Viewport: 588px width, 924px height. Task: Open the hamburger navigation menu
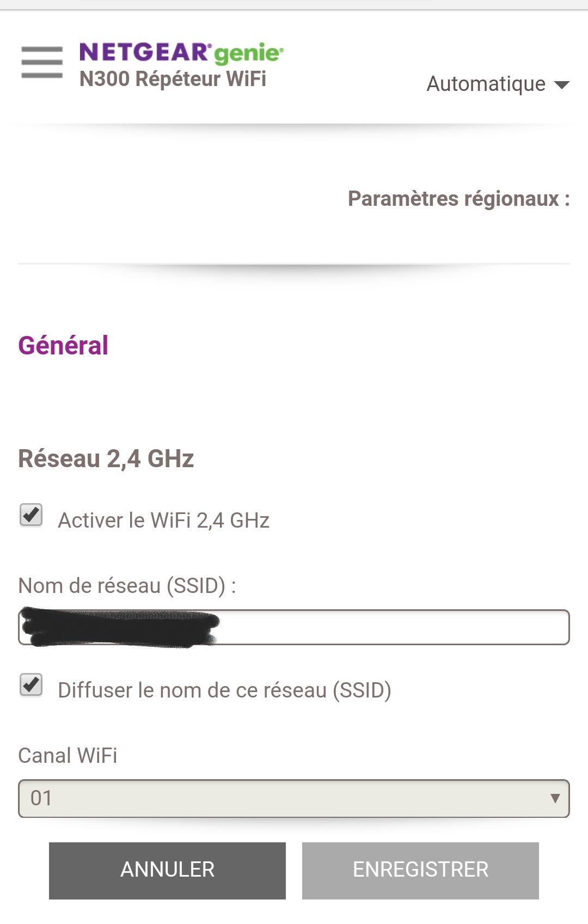click(x=42, y=62)
